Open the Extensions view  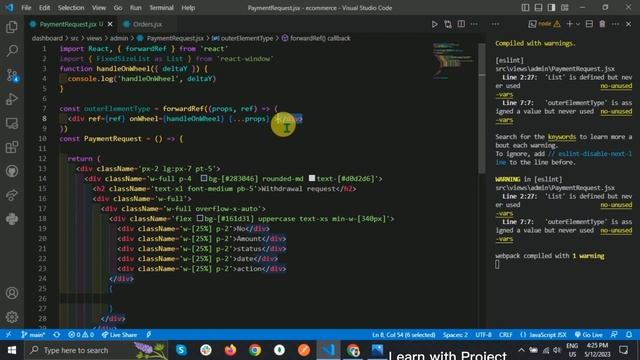[x=12, y=147]
